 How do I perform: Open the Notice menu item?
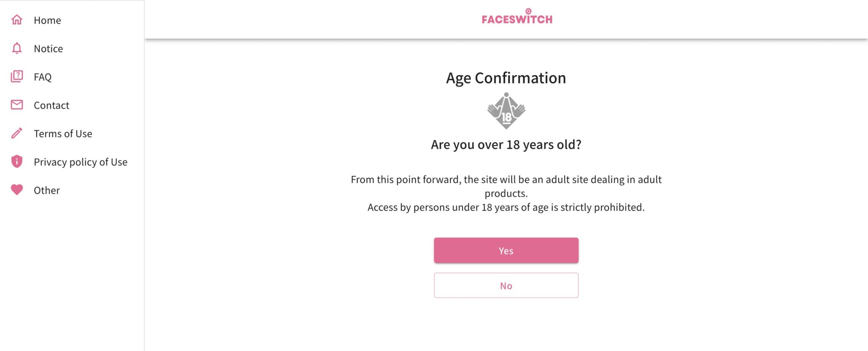(x=48, y=48)
